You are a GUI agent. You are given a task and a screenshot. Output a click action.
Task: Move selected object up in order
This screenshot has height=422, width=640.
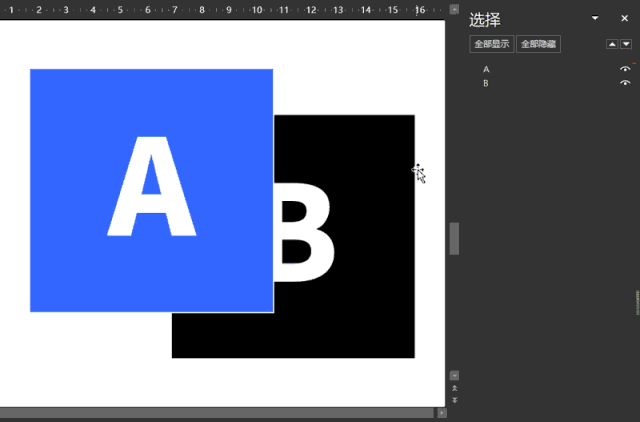(x=612, y=44)
